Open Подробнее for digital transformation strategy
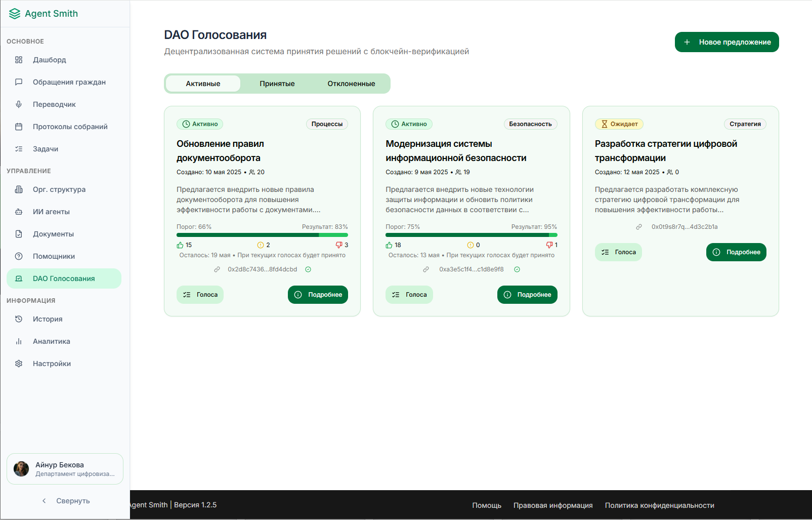The image size is (812, 520). [x=736, y=252]
